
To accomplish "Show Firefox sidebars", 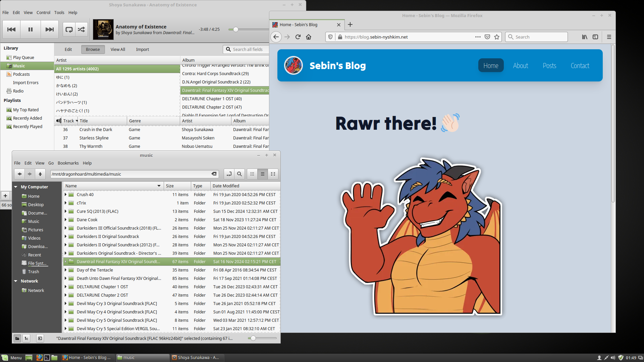I will [595, 37].
